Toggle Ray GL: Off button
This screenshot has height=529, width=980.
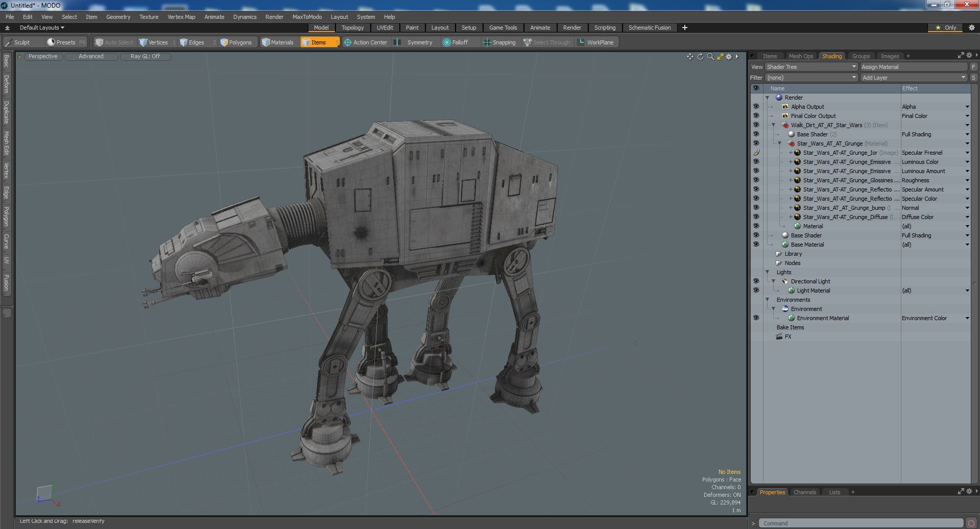tap(145, 57)
